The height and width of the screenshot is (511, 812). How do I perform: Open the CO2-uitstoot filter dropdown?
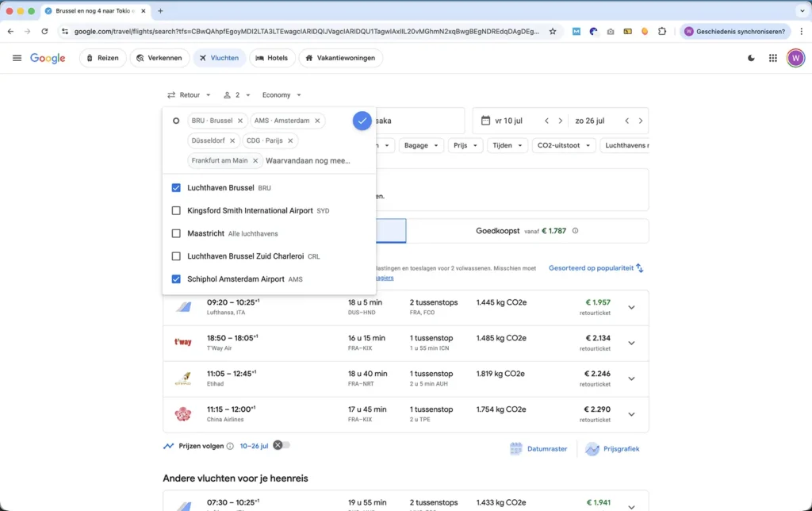[563, 145]
